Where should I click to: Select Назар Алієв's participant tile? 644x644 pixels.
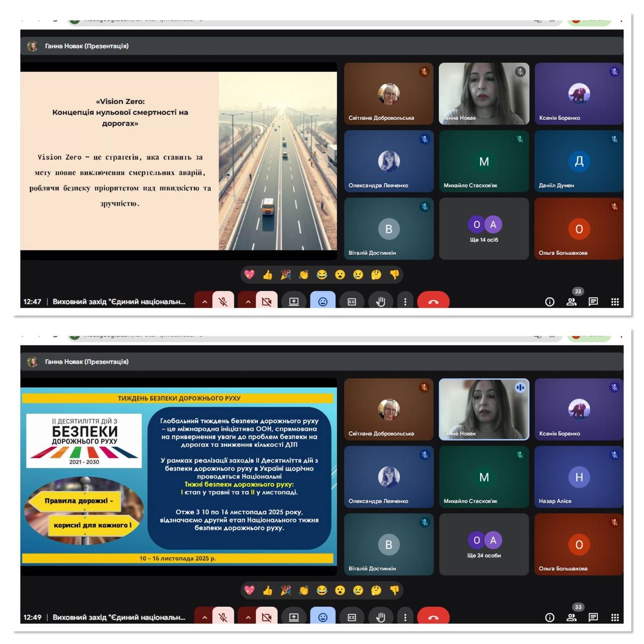point(579,477)
